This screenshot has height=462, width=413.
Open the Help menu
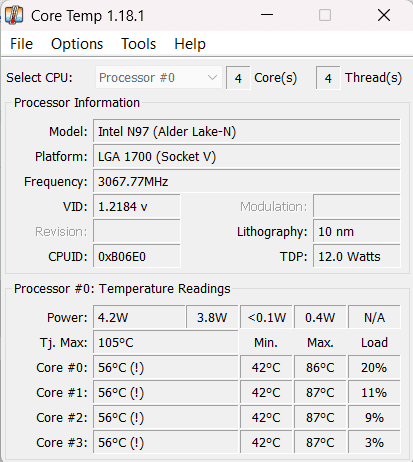click(190, 44)
